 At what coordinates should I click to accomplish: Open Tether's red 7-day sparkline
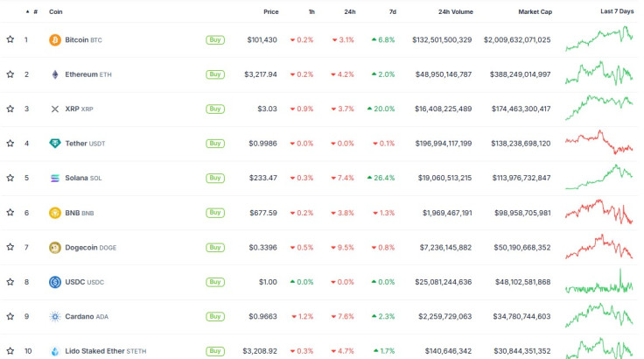tap(598, 142)
